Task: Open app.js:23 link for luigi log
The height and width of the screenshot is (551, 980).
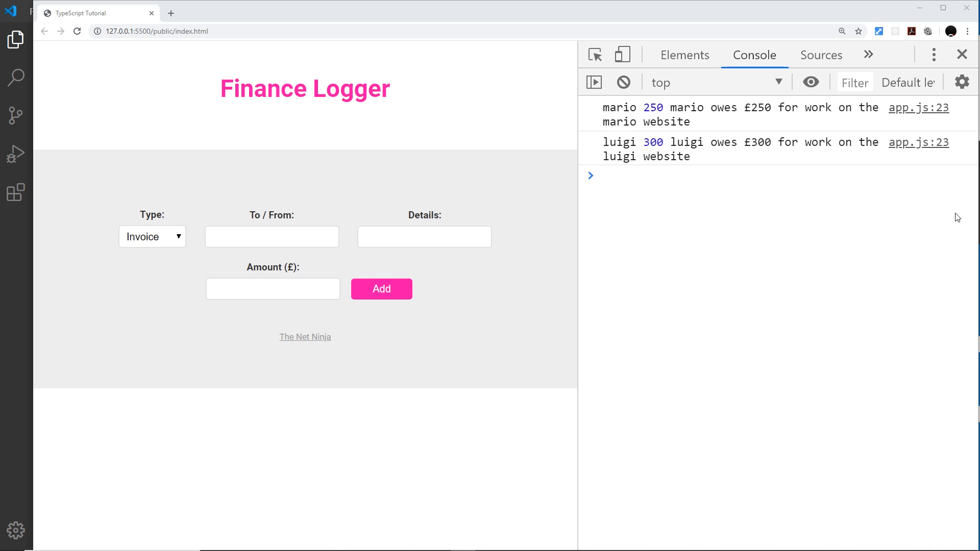Action: click(x=918, y=142)
